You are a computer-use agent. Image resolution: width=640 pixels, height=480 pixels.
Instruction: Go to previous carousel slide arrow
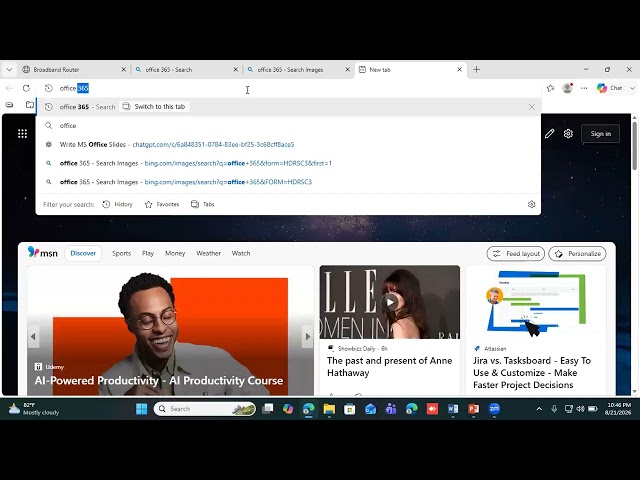tap(33, 337)
